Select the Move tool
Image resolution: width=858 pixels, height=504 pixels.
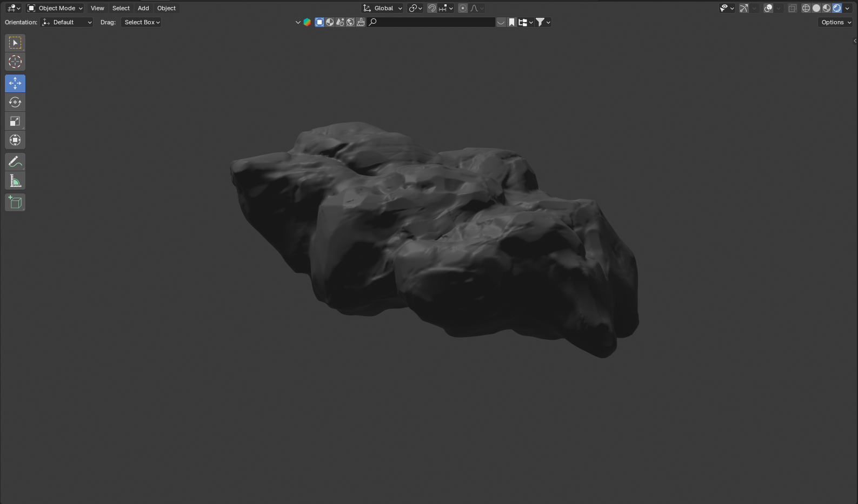pos(15,83)
